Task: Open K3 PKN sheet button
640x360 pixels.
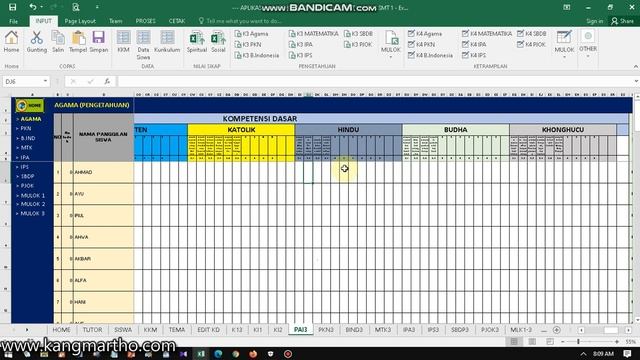Action: [248, 44]
